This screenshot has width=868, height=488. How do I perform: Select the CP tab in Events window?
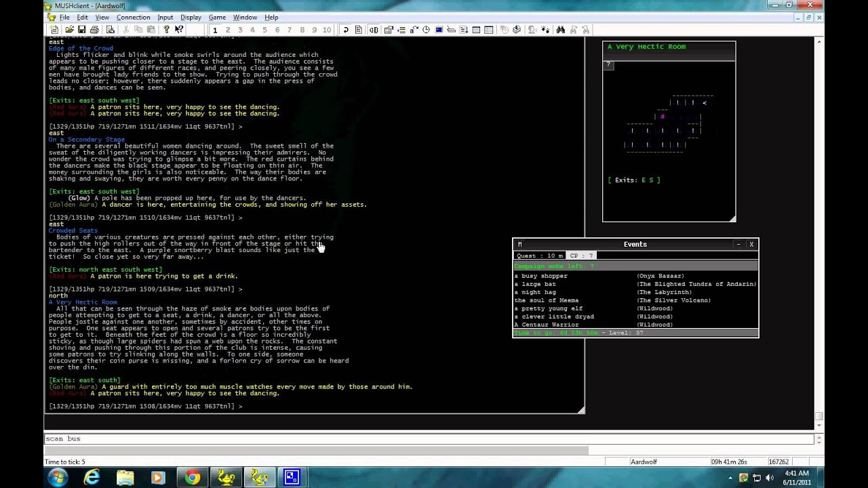click(x=582, y=256)
